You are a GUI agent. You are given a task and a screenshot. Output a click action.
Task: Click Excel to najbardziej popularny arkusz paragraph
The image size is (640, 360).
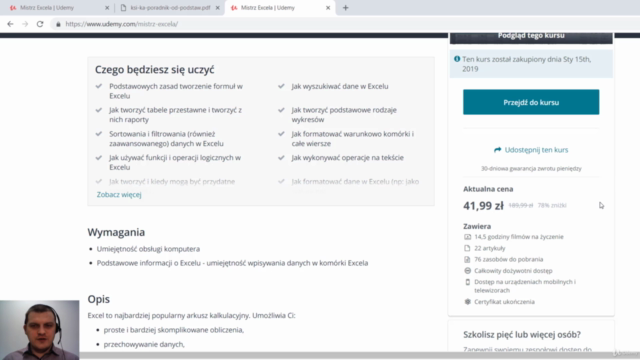pyautogui.click(x=191, y=316)
